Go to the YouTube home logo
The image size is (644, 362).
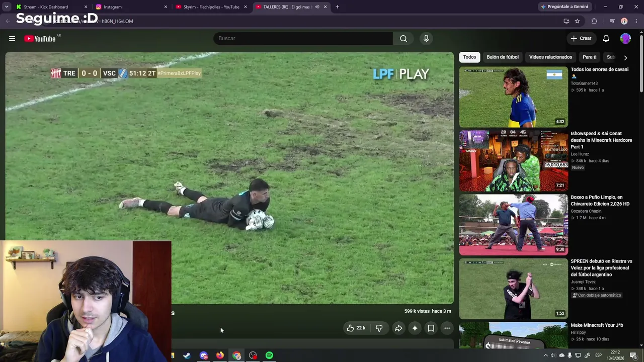(40, 39)
